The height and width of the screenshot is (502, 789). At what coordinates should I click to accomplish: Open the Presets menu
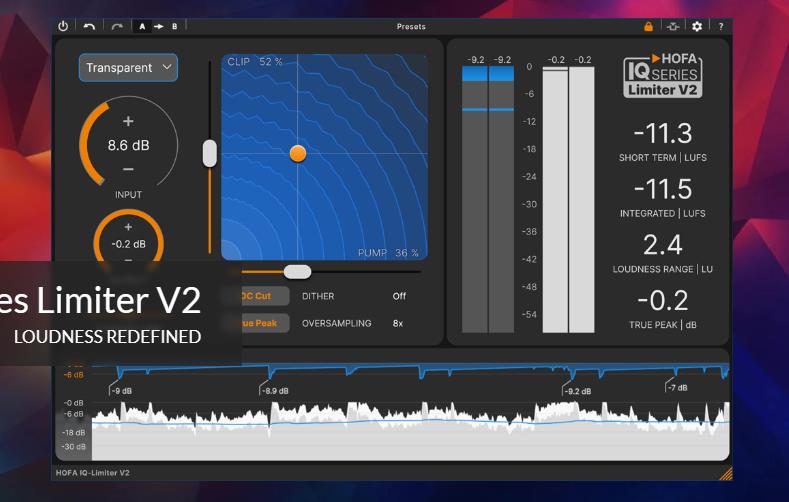coord(411,26)
